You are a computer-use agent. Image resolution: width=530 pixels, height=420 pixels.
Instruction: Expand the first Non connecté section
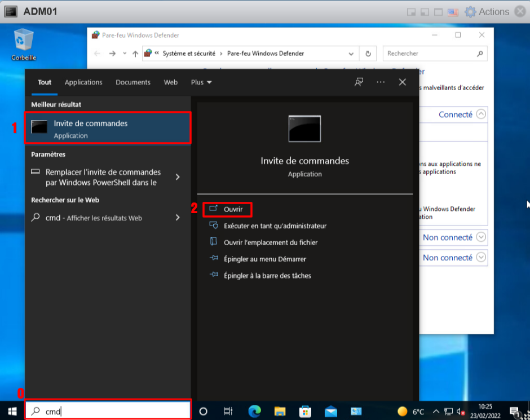(480, 237)
